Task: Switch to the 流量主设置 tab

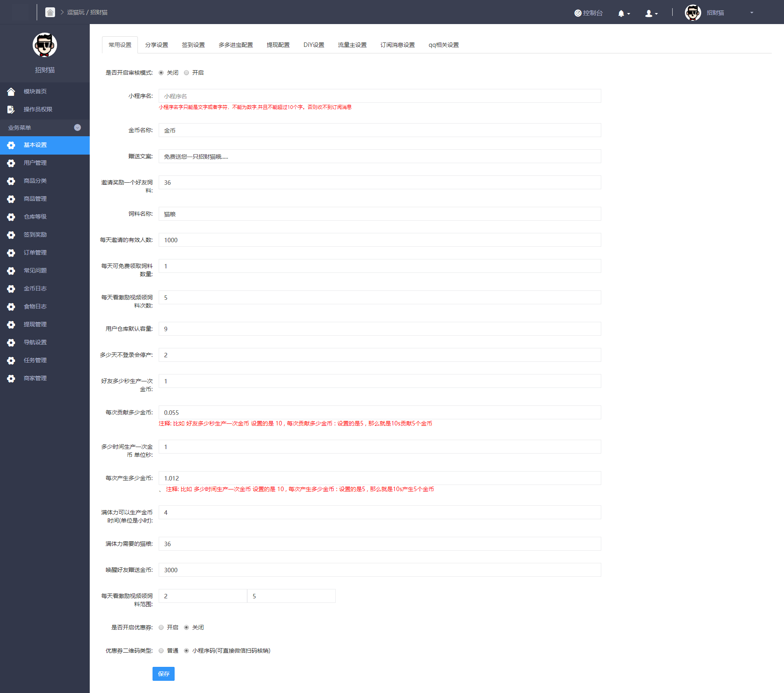Action: click(352, 45)
